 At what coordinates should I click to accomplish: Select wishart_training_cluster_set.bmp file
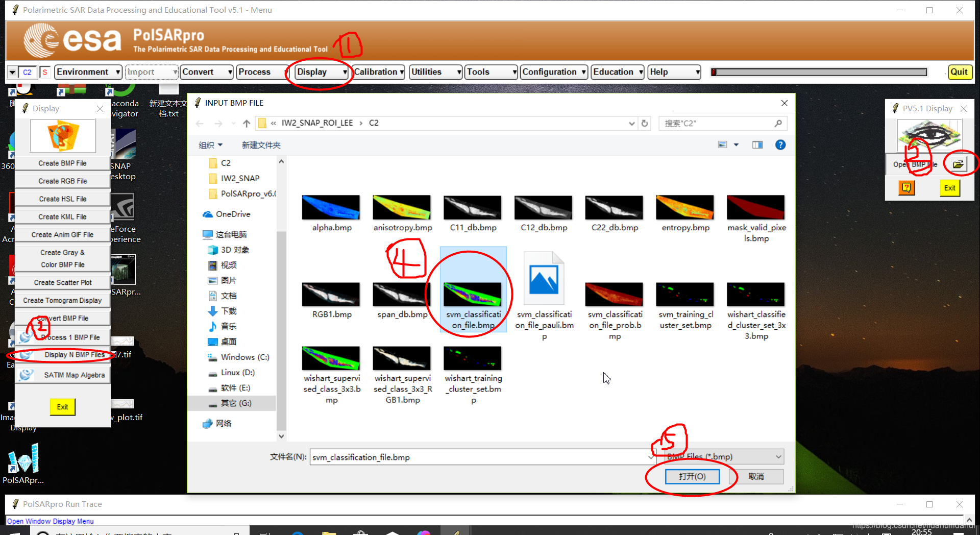tap(473, 375)
